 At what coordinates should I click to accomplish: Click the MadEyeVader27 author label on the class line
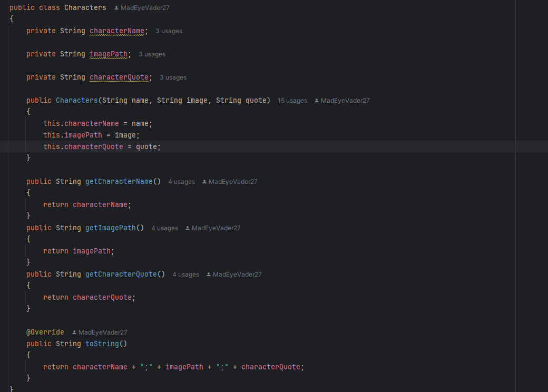(x=145, y=8)
